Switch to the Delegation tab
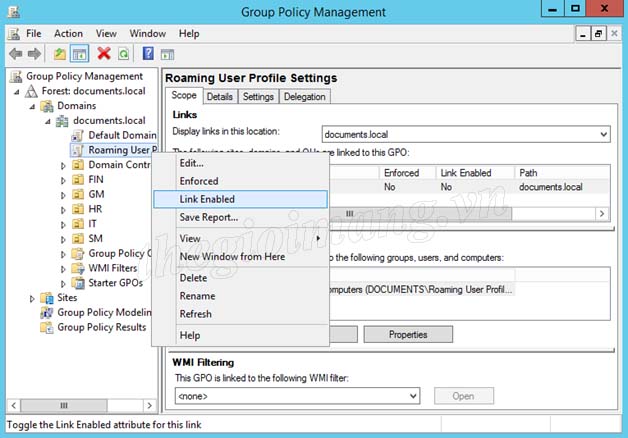 (x=304, y=97)
